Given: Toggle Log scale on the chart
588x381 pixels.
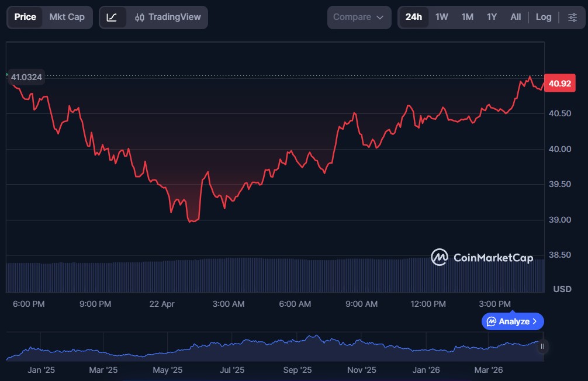Looking at the screenshot, I should [544, 17].
